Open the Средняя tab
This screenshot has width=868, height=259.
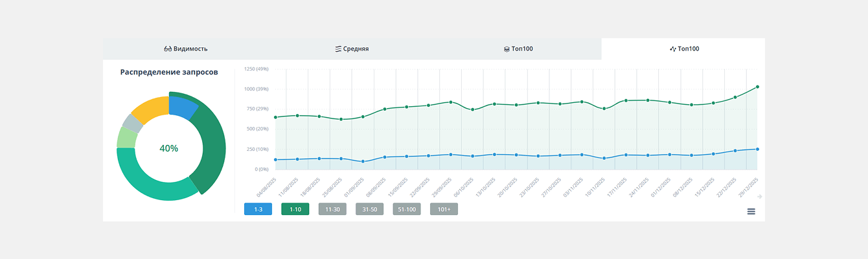pyautogui.click(x=352, y=49)
